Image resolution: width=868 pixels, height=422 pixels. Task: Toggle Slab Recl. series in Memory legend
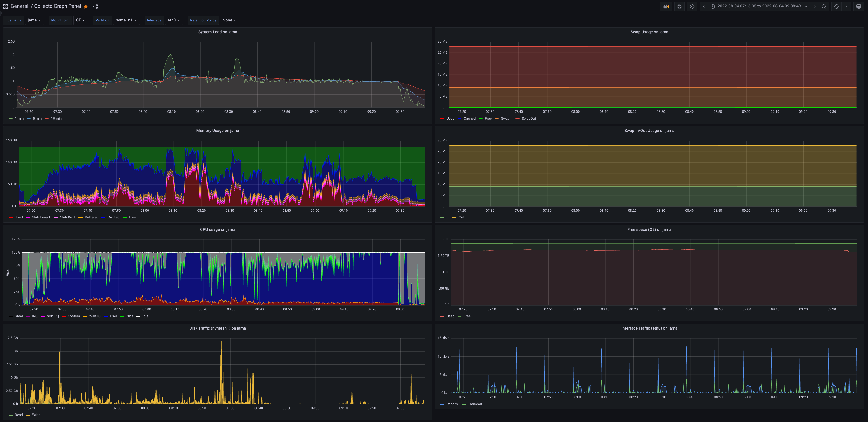[67, 217]
